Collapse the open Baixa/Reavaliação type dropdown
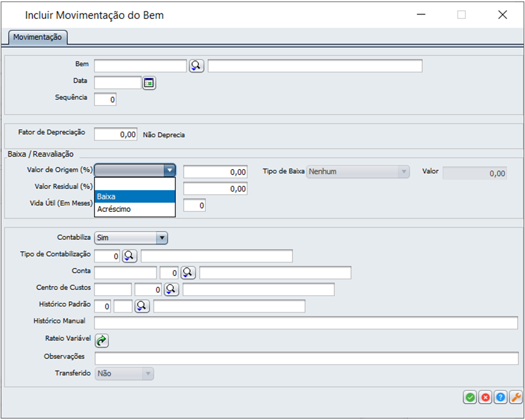The height and width of the screenshot is (420, 525). click(x=170, y=170)
